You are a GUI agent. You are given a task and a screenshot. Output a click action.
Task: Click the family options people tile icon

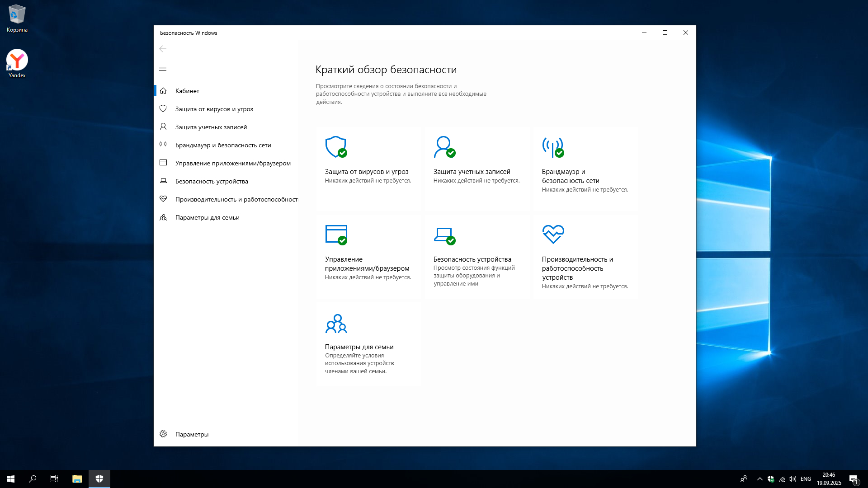[x=336, y=324]
